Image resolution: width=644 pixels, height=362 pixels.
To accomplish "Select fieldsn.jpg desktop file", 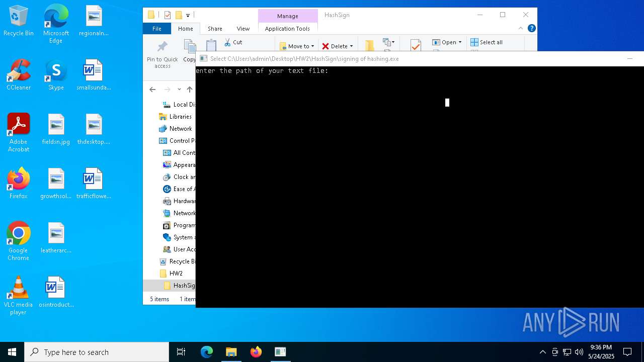I will tap(56, 129).
